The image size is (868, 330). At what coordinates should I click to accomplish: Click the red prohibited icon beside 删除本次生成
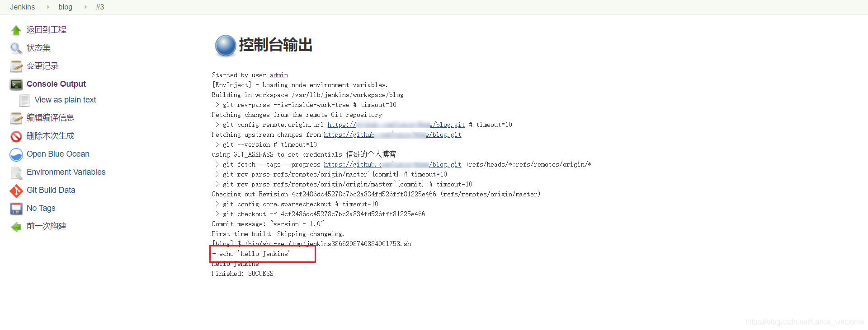point(16,136)
